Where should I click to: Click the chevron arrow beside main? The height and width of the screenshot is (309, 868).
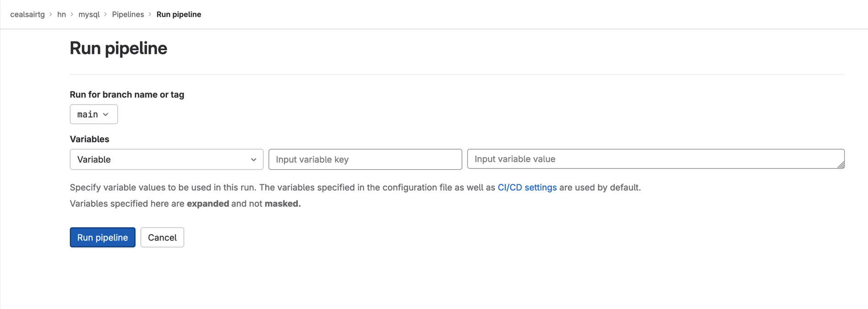point(106,115)
